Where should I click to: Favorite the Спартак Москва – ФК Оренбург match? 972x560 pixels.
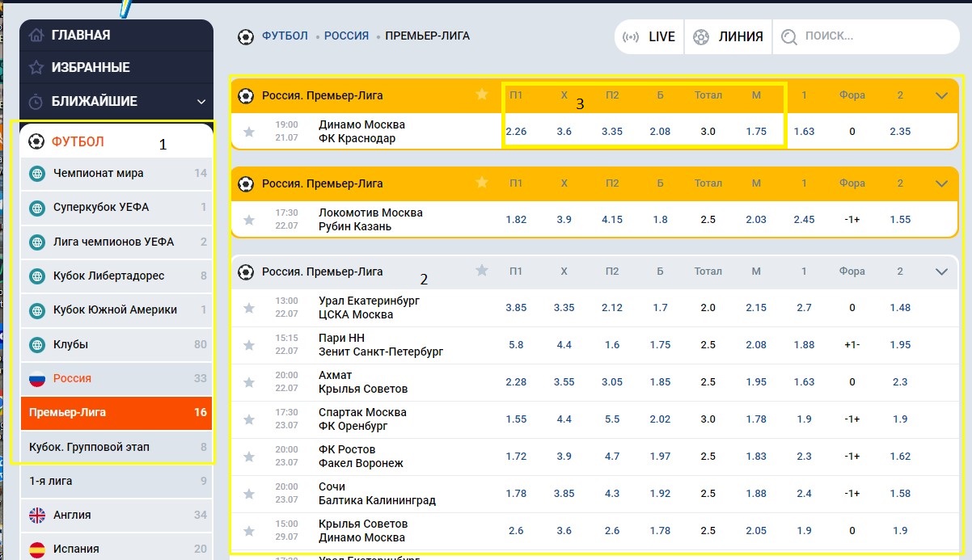(249, 419)
